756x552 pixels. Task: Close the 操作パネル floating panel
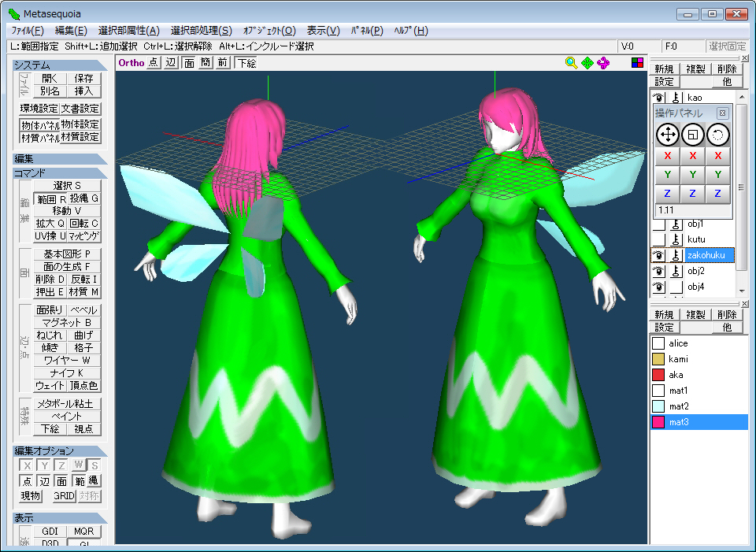tap(723, 113)
